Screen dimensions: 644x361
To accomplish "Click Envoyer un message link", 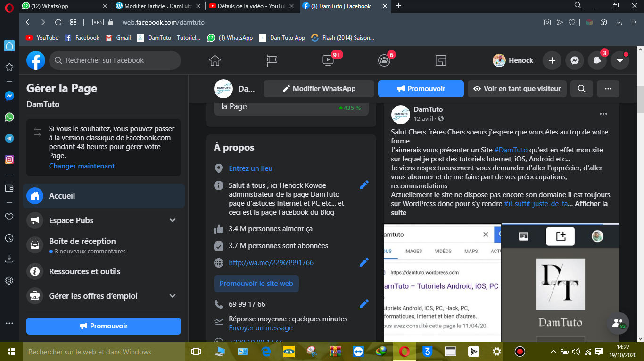I will [261, 328].
